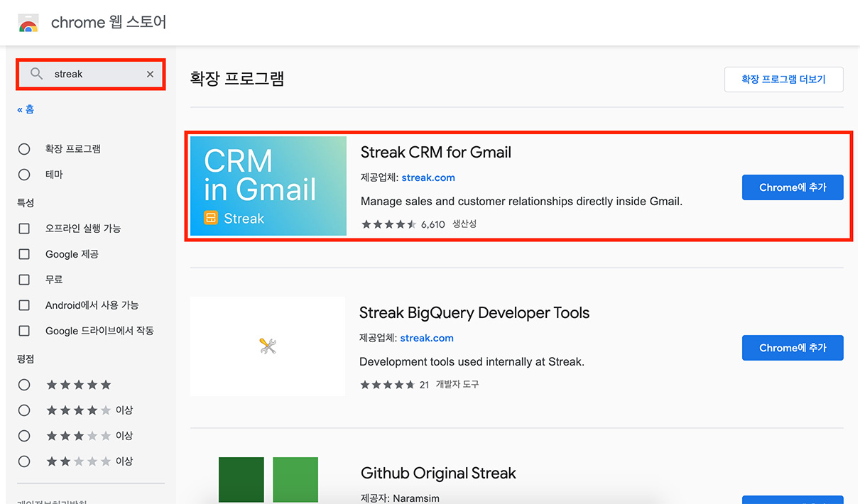This screenshot has height=504, width=860.
Task: Click the 6,610 review count
Action: coord(432,224)
